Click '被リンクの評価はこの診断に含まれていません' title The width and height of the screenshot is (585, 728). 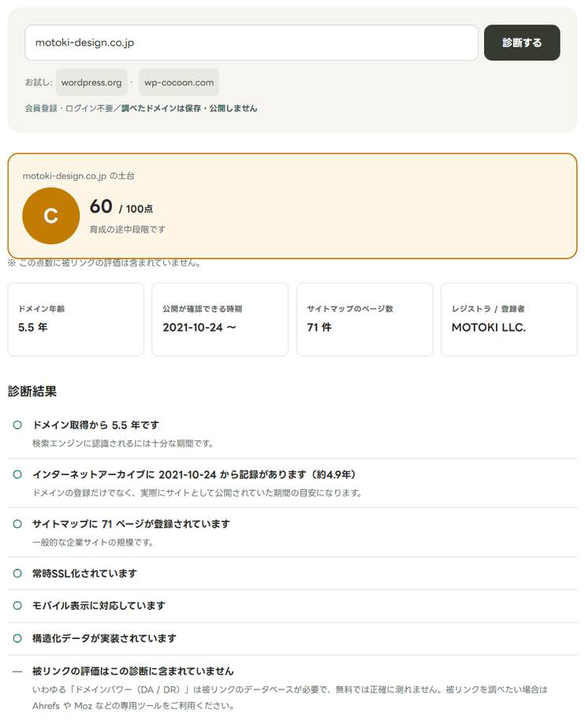click(133, 671)
